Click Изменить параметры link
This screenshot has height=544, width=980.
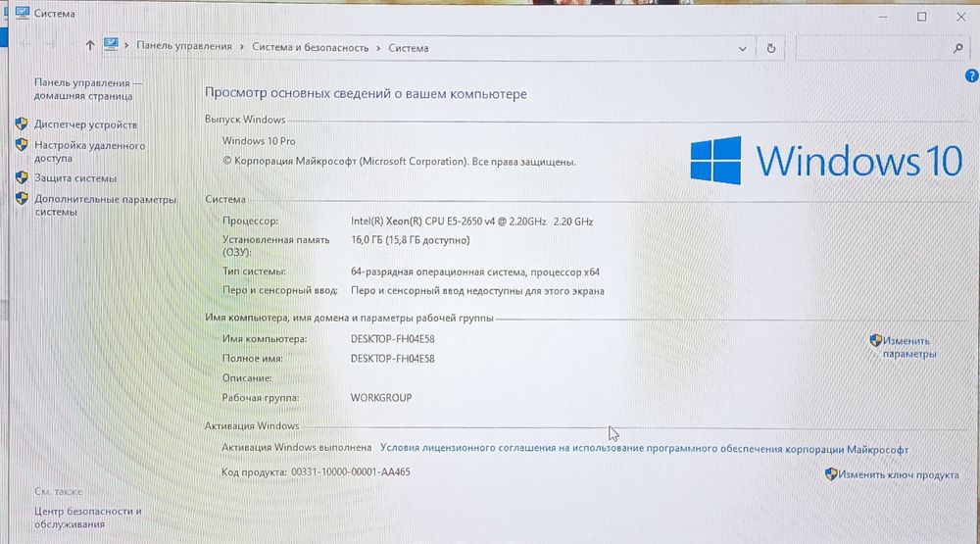coord(909,347)
